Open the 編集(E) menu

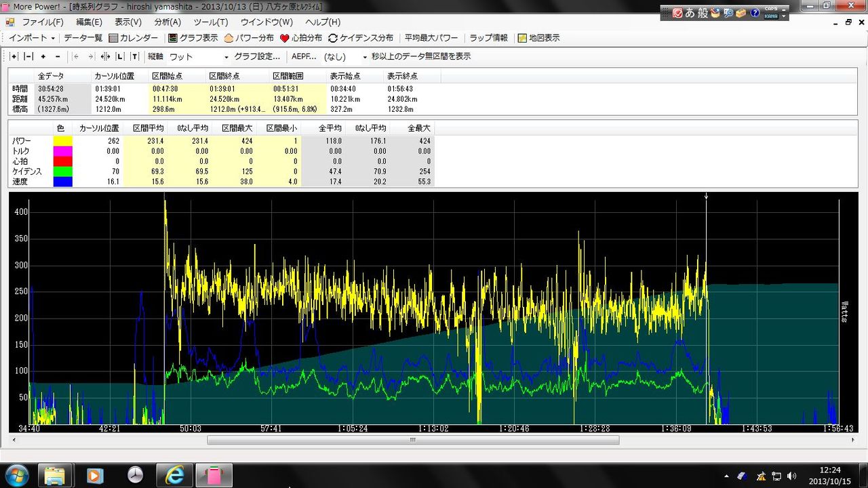(90, 22)
